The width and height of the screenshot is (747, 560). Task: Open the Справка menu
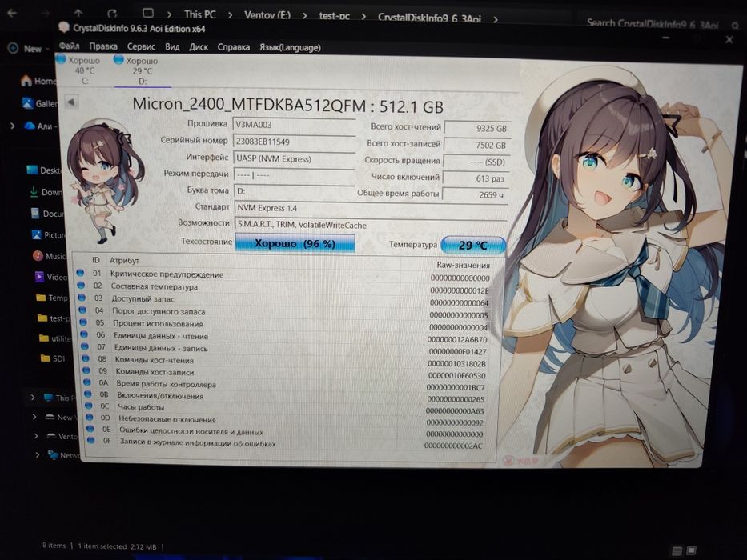[234, 47]
